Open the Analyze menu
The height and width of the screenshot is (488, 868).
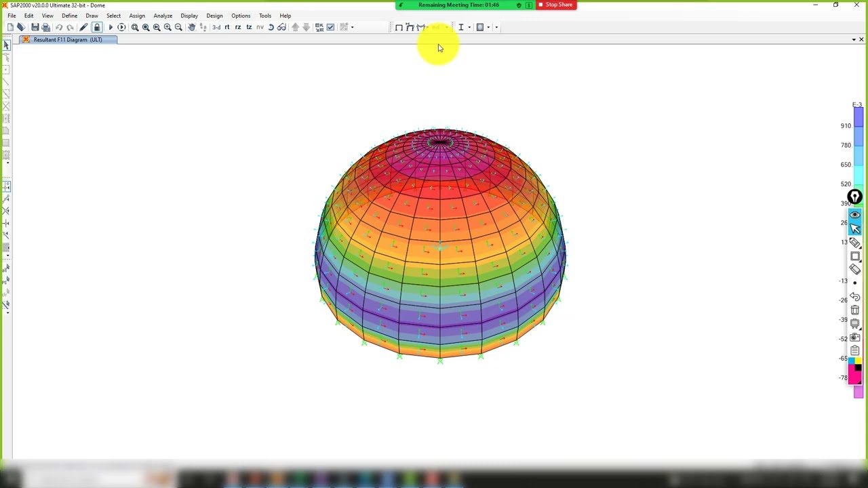coord(163,16)
